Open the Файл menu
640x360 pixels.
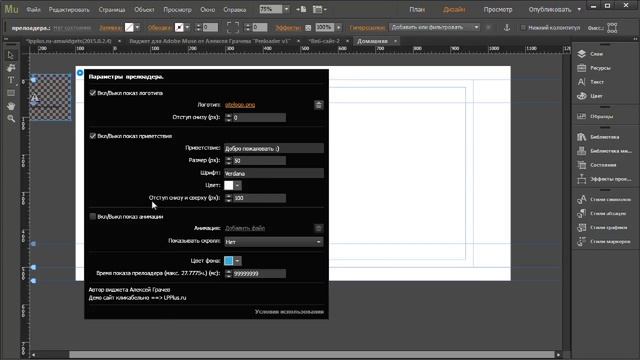tap(33, 9)
